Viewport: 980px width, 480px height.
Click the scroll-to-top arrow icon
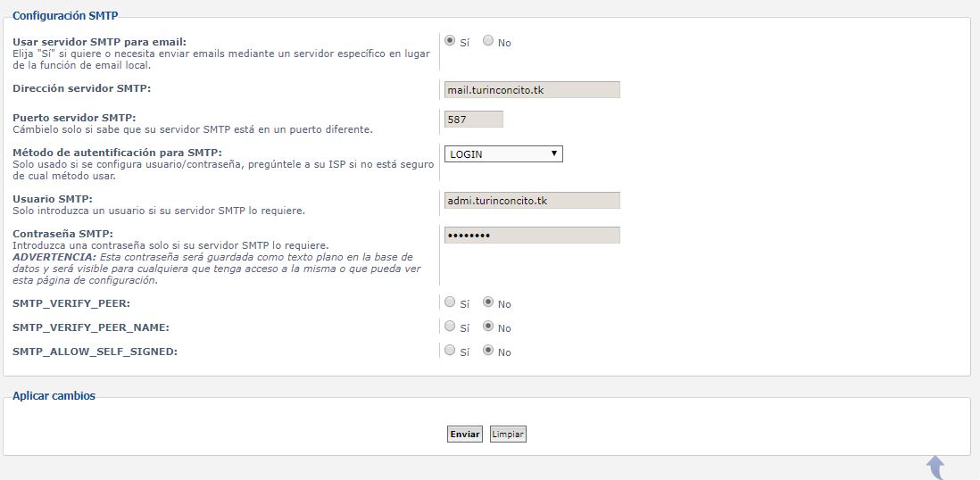click(x=935, y=467)
